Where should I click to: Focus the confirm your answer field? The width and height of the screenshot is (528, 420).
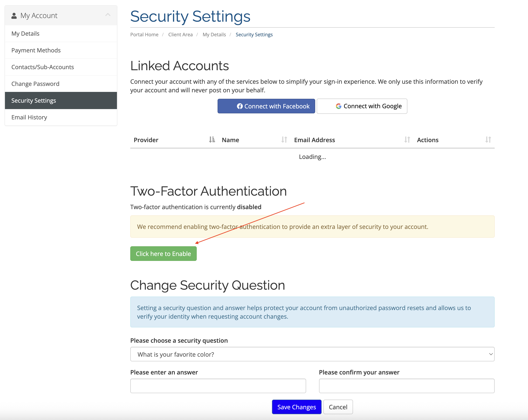(x=407, y=386)
